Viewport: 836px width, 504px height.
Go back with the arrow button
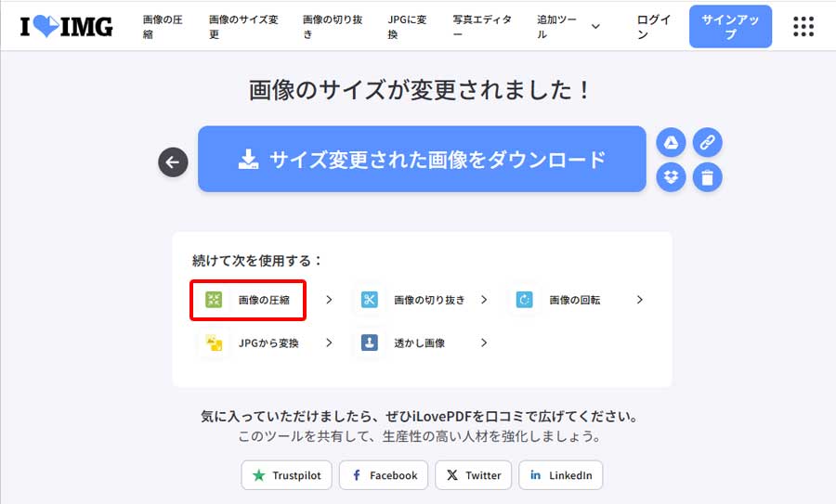[x=173, y=162]
